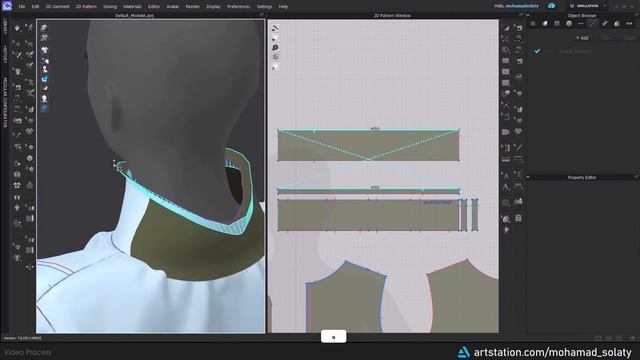Collapse the Property Editor panel arrow
This screenshot has width=640, height=360.
[x=528, y=178]
